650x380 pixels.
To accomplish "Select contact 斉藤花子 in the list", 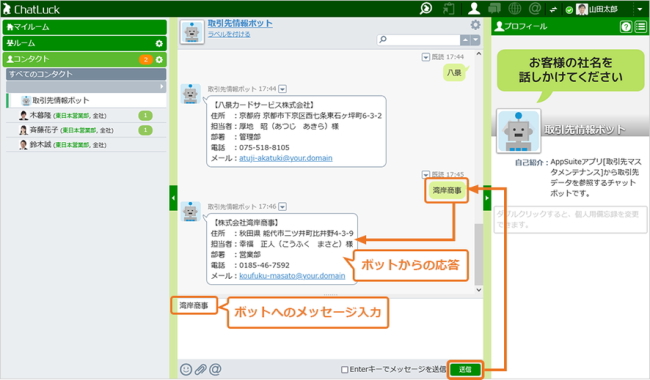I will click(86, 130).
